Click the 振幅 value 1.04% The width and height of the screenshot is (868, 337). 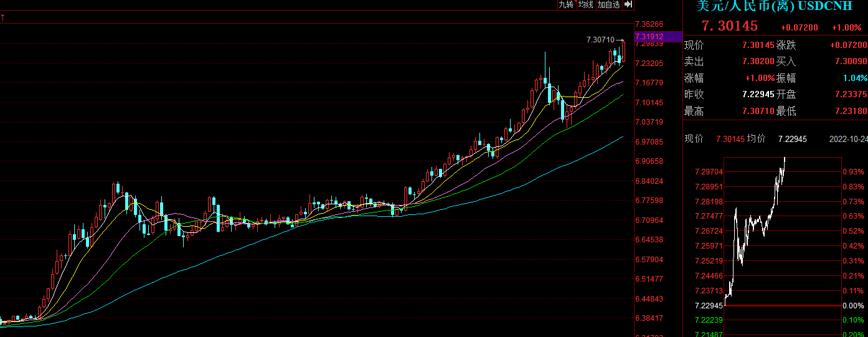click(x=855, y=78)
